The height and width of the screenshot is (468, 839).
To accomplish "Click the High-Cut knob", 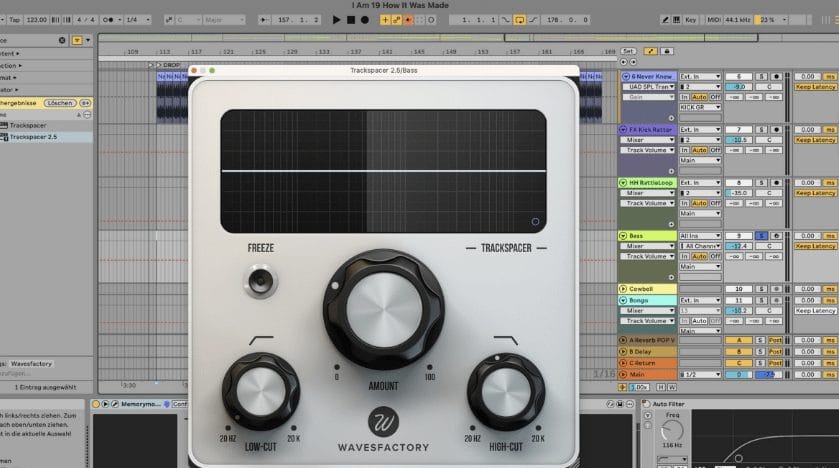I will (x=506, y=392).
